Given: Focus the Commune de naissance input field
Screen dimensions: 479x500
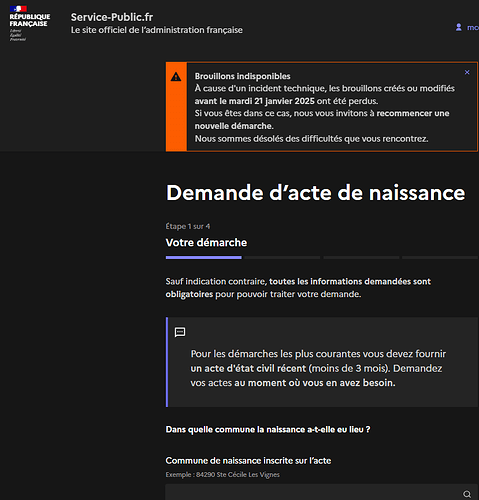Looking at the screenshot, I should click(322, 492).
